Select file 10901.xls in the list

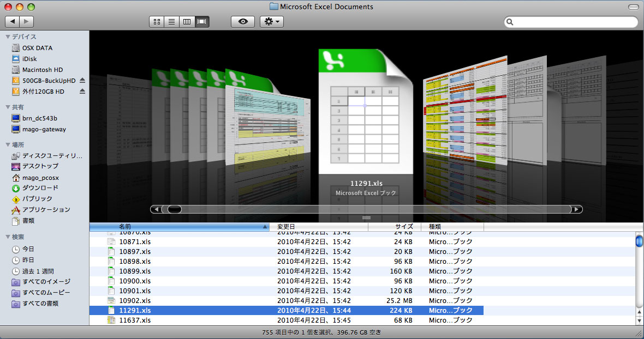coord(287,291)
